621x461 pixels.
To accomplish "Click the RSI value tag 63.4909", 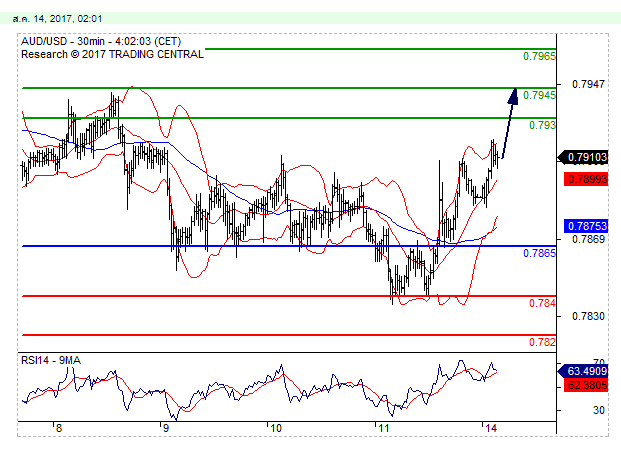I will click(x=583, y=371).
